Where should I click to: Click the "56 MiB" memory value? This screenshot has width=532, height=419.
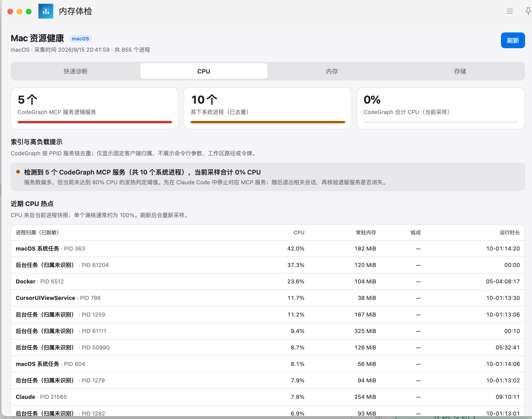tap(367, 364)
